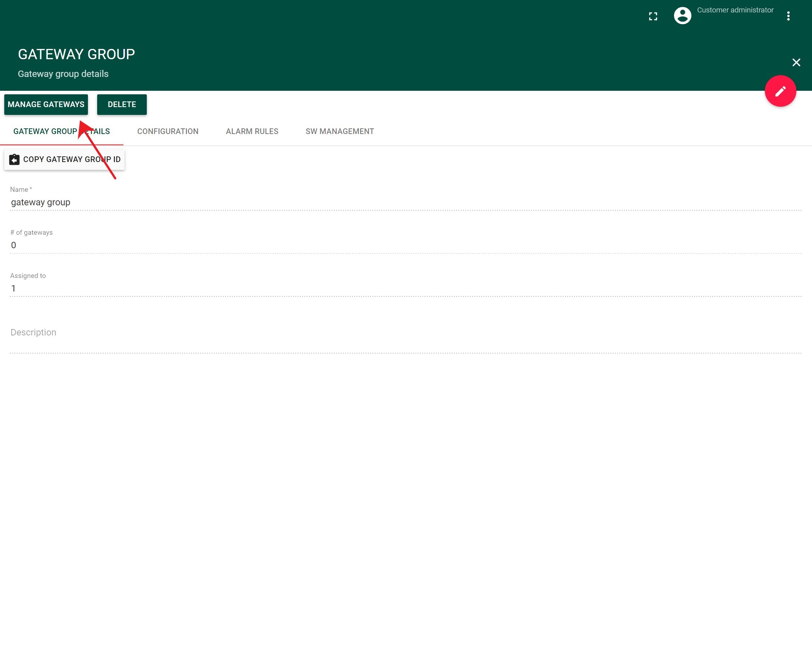Click the copy clipboard icon in tooltip
Screen dimensions: 812x662
tap(14, 160)
